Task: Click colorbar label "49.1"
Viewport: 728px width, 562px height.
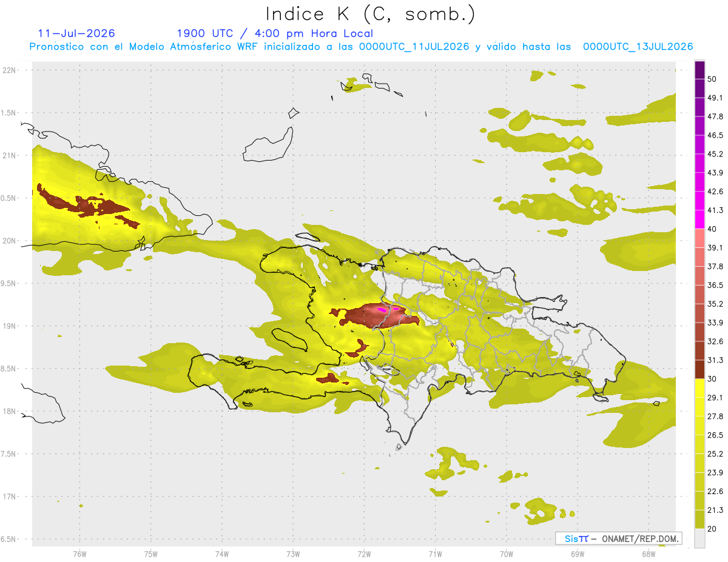Action: coord(716,98)
